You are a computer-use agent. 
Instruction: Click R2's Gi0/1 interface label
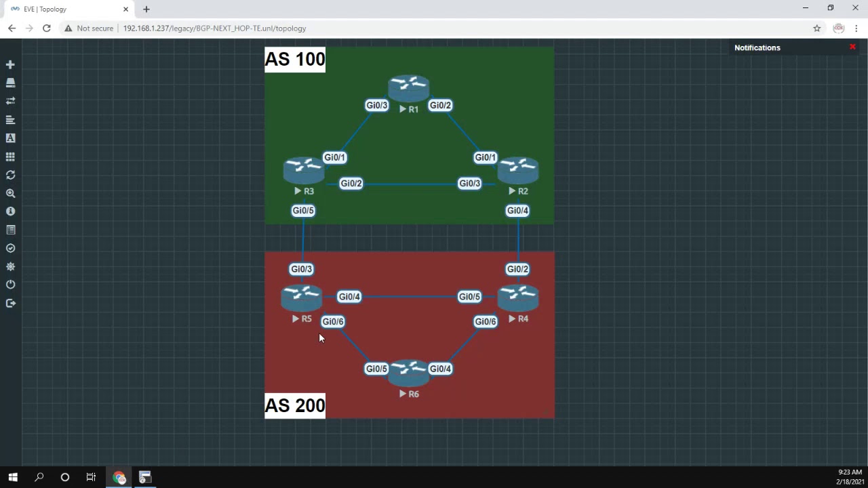[486, 157]
